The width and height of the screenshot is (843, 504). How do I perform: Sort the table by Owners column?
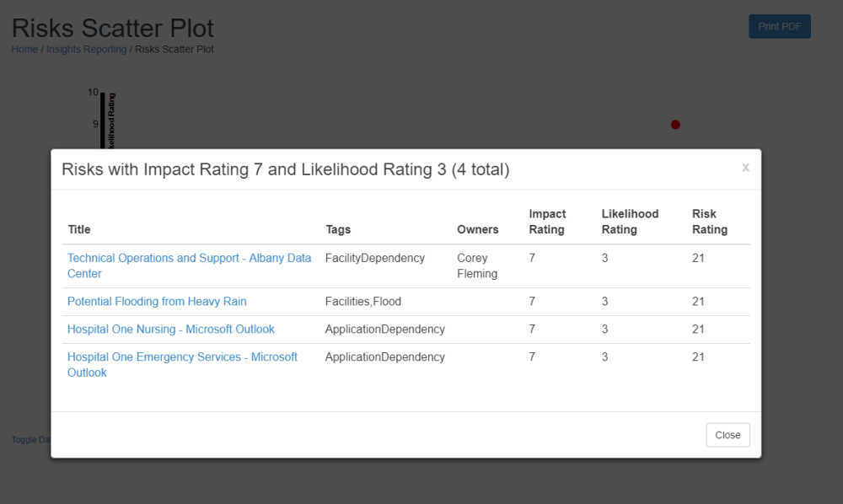coord(477,229)
